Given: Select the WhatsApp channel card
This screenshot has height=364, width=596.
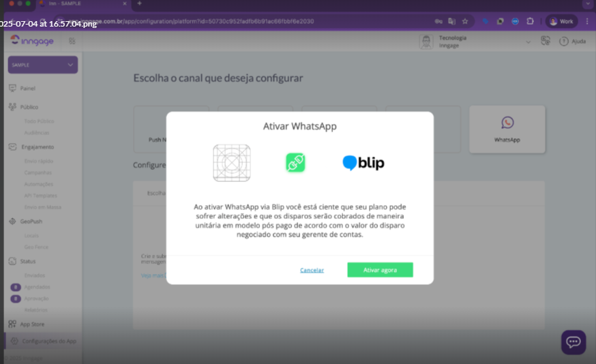Looking at the screenshot, I should [507, 130].
